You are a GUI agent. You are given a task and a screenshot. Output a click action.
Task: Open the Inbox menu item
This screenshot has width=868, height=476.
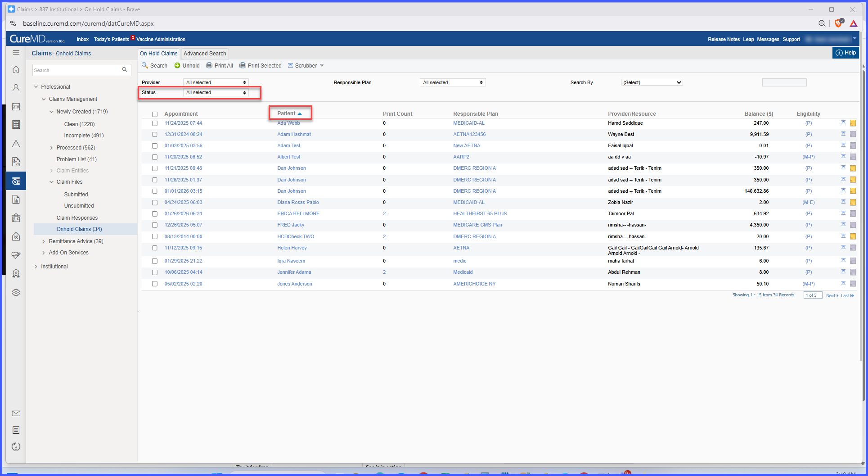(83, 39)
